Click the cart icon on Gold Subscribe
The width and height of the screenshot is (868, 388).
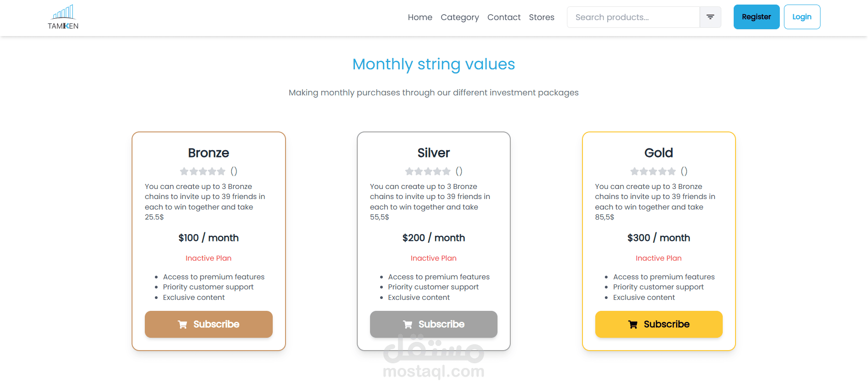[x=633, y=325]
